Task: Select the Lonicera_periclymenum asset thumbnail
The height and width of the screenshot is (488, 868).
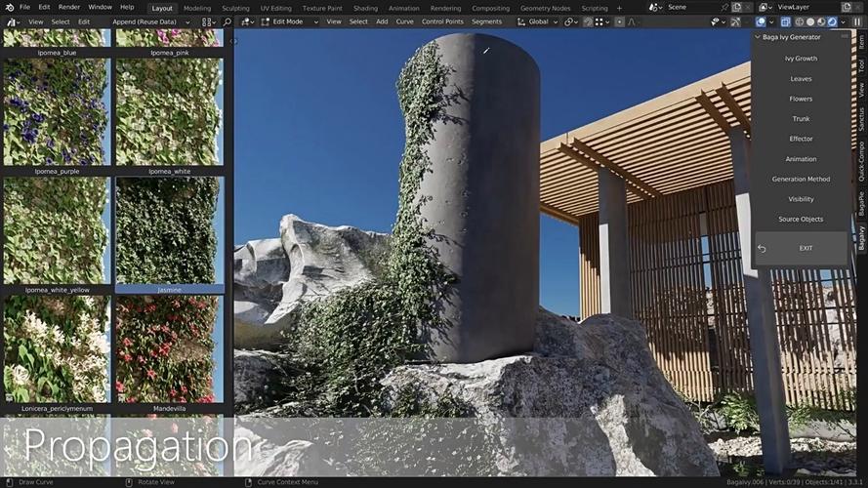Action: pos(57,349)
